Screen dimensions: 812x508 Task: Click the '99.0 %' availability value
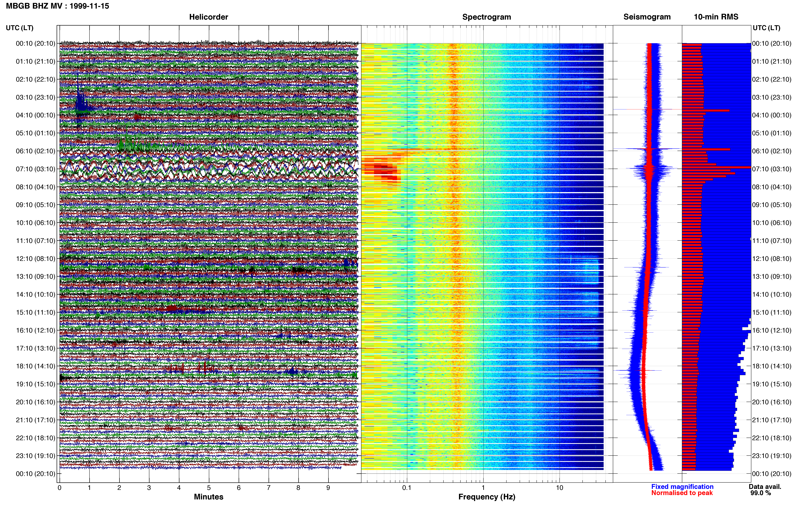point(761,493)
